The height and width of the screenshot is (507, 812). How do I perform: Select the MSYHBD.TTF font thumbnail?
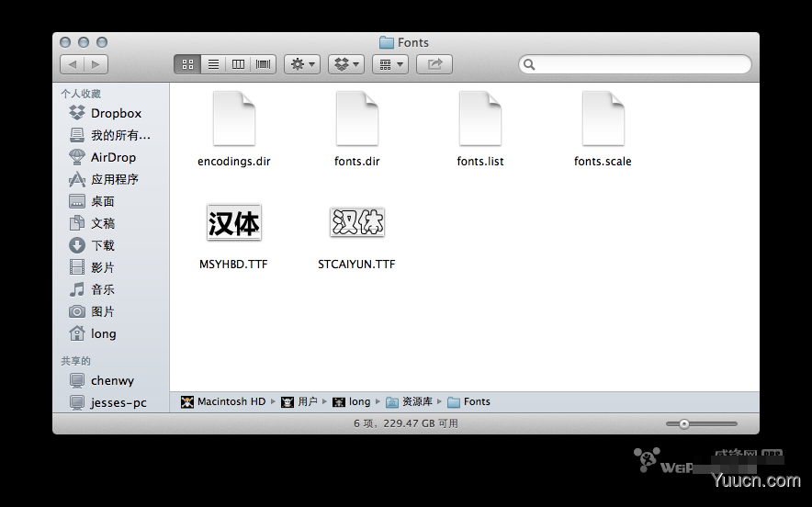pyautogui.click(x=234, y=222)
